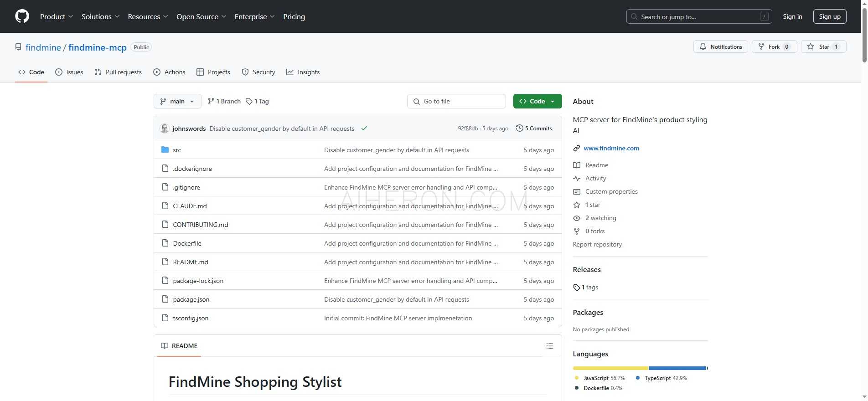Switch to the Issues tab
The image size is (868, 401).
point(69,72)
